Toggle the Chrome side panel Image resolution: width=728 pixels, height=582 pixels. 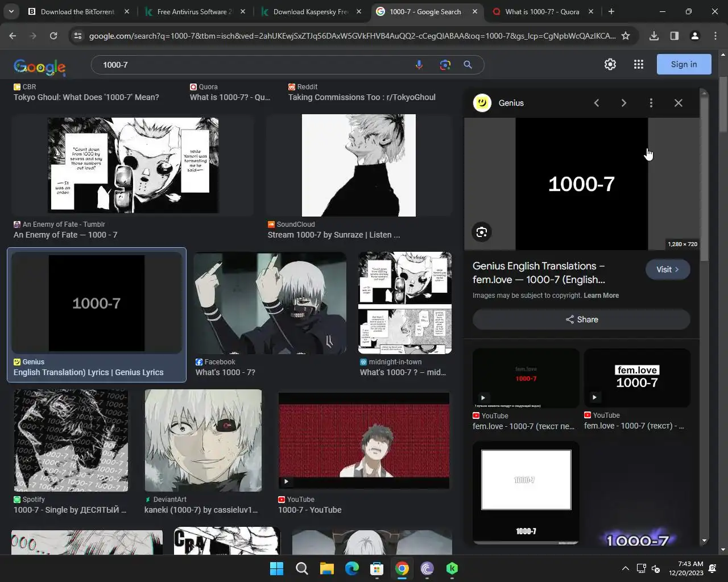coord(675,36)
